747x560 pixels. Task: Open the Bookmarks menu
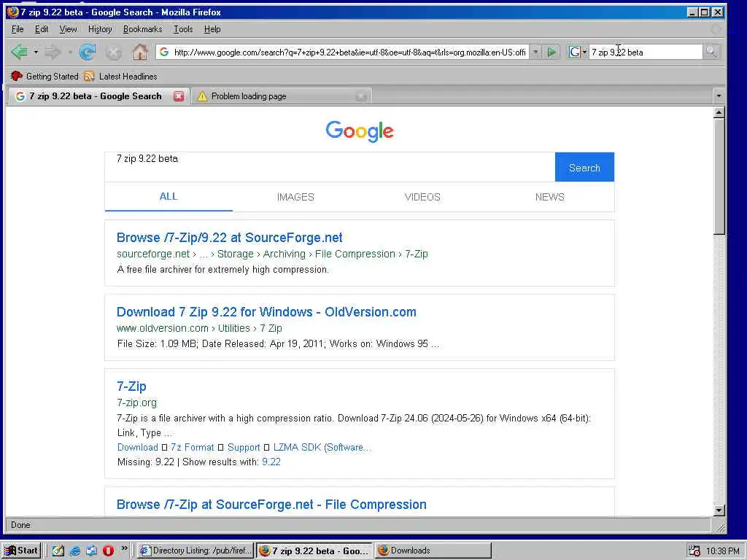pyautogui.click(x=142, y=29)
